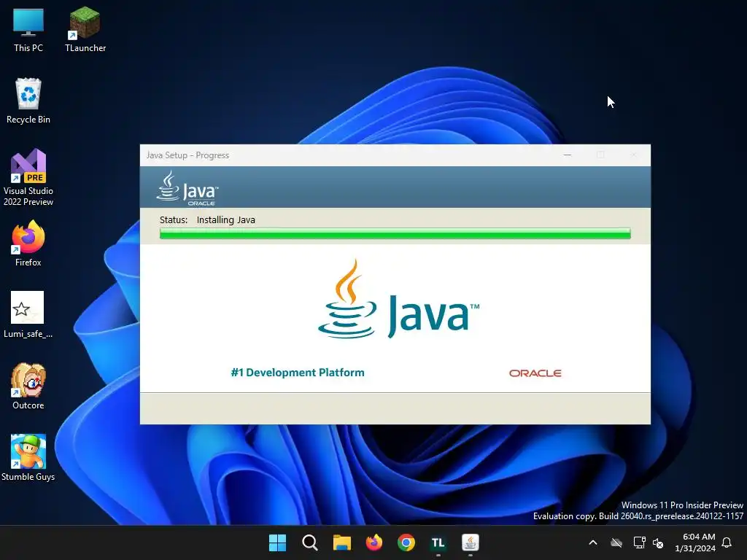
Task: Close the Java Setup window
Action: [x=634, y=155]
